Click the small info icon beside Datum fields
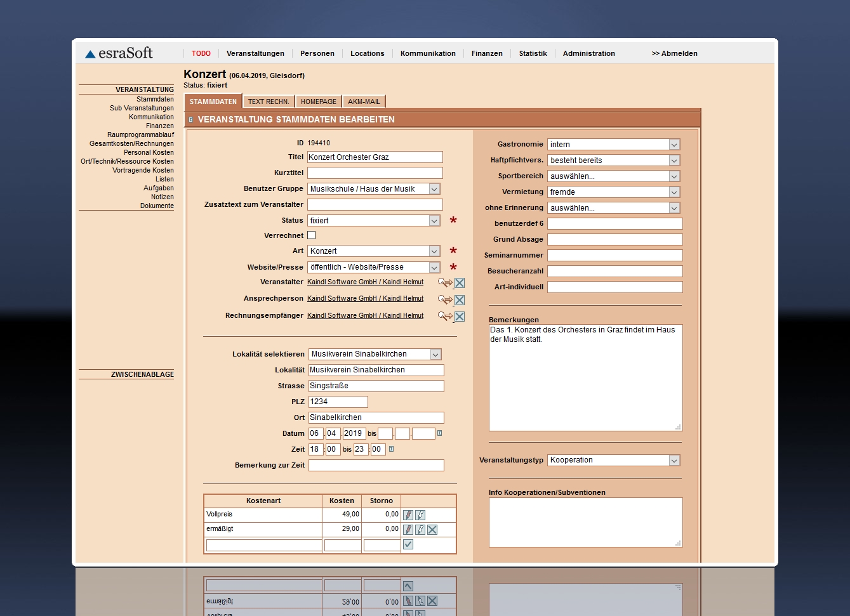 pos(439,433)
